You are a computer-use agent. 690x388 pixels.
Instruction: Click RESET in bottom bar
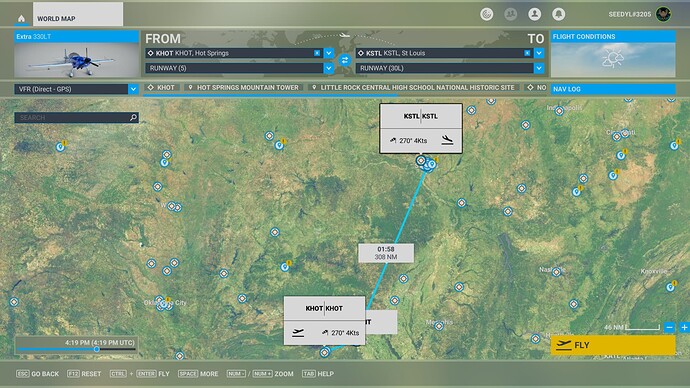84,374
